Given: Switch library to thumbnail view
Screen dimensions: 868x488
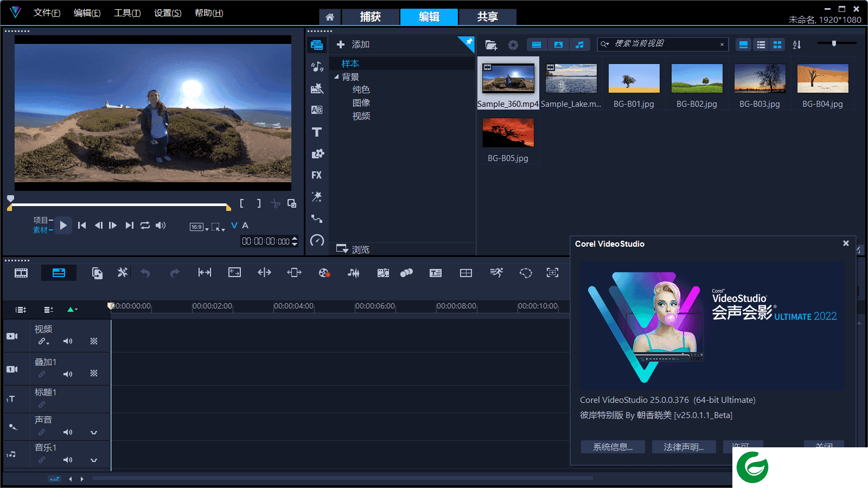Looking at the screenshot, I should 777,44.
